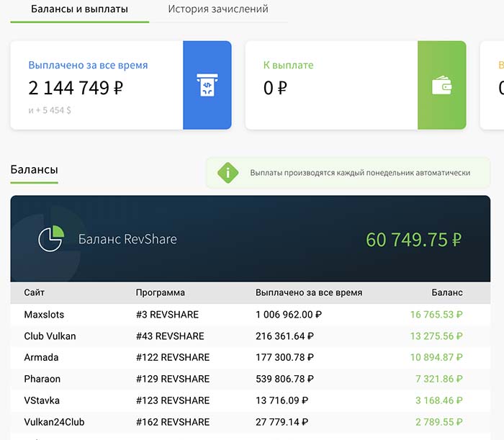The height and width of the screenshot is (440, 504).
Task: Click the Балансы section heading
Action: 34,170
